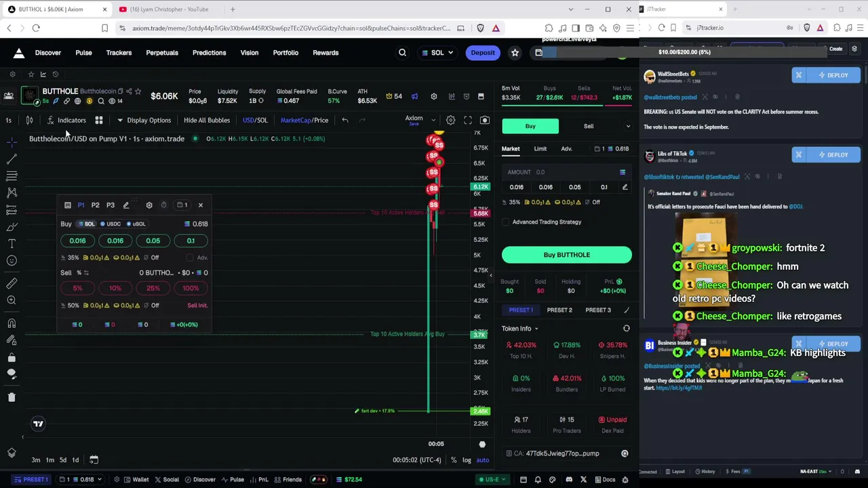Click the 100% sell button

191,288
